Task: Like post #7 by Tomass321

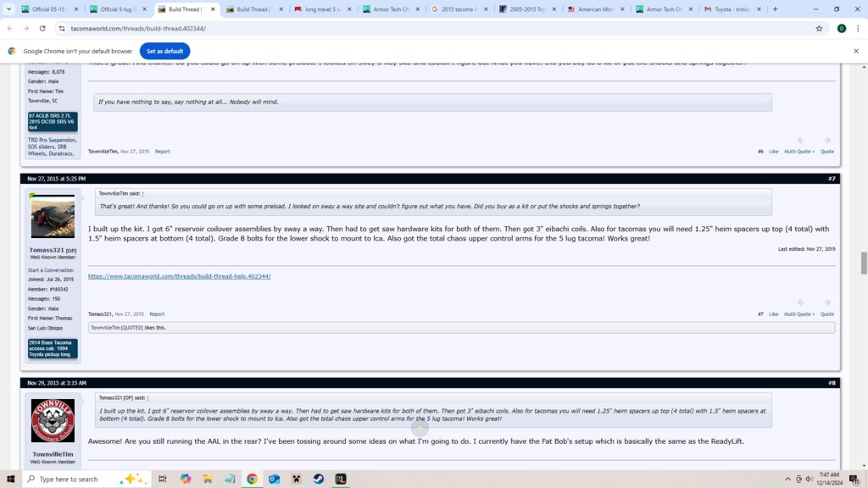Action: (773, 313)
